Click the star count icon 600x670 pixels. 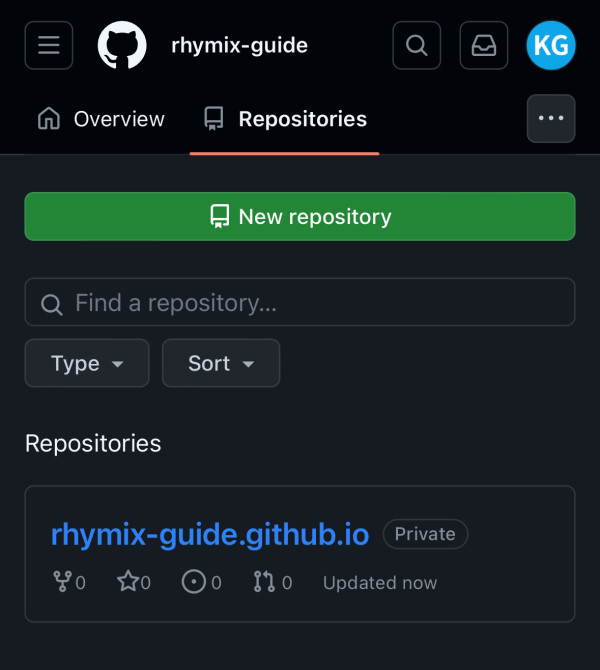(x=128, y=582)
